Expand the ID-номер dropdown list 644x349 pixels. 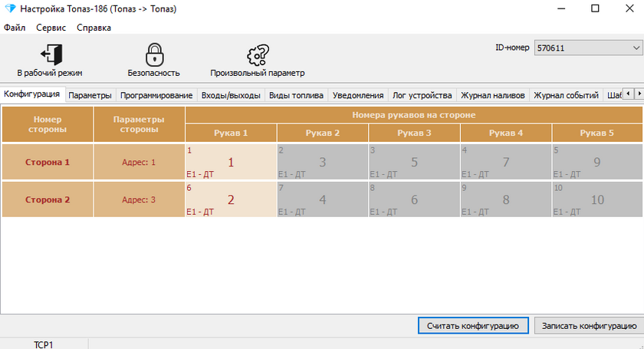[x=636, y=48]
